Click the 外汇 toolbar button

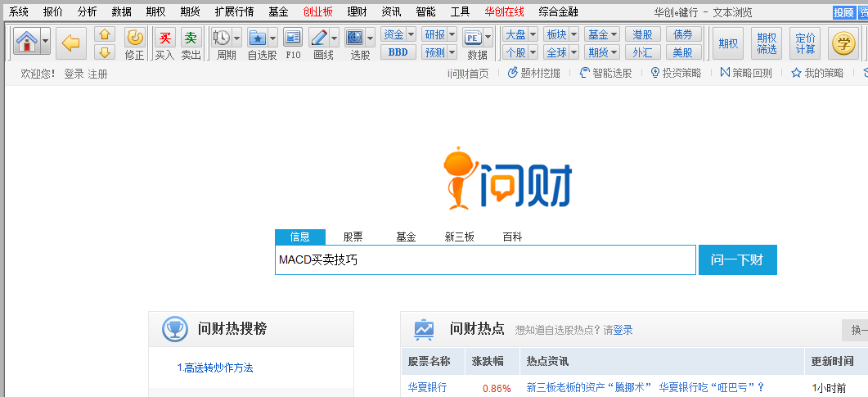tap(643, 52)
